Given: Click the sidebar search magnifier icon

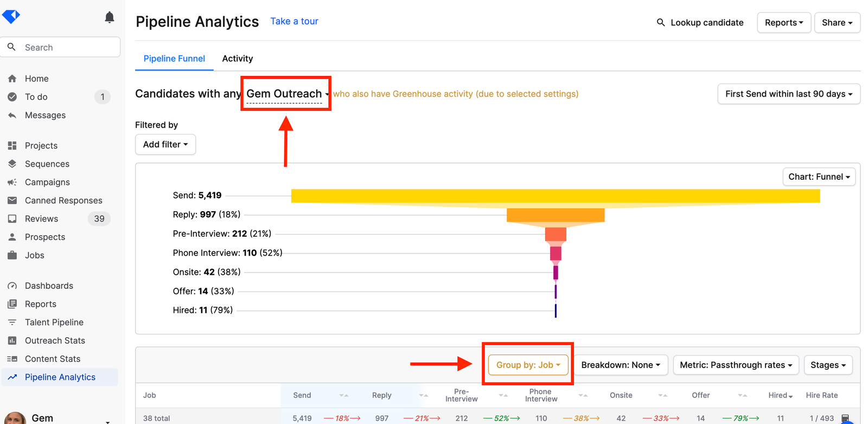Looking at the screenshot, I should [11, 47].
